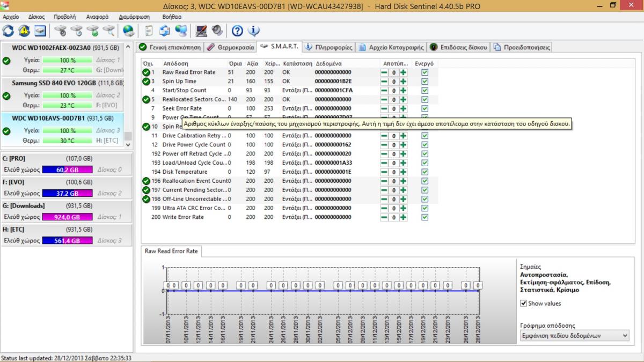Open the Δίσκος menu
The width and height of the screenshot is (644, 362).
[36, 17]
